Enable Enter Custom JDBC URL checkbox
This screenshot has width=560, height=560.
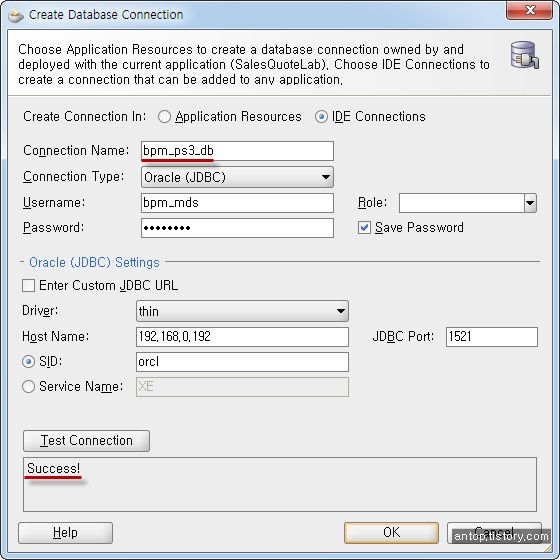29,286
